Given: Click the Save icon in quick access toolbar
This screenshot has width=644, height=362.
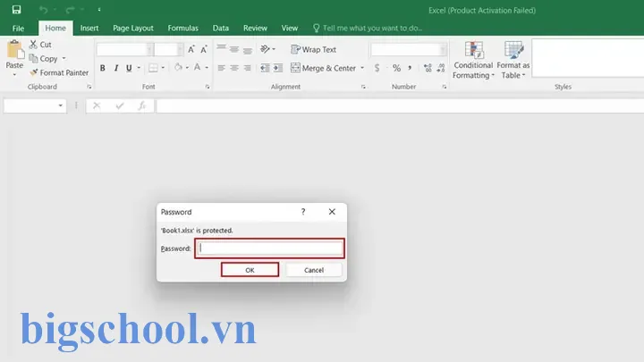Looking at the screenshot, I should (16, 10).
